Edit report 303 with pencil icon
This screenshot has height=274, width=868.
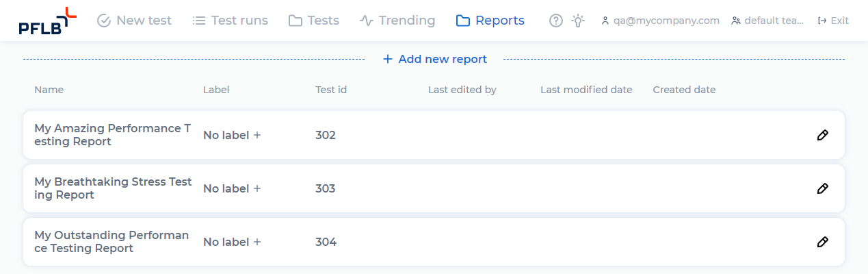pos(822,188)
